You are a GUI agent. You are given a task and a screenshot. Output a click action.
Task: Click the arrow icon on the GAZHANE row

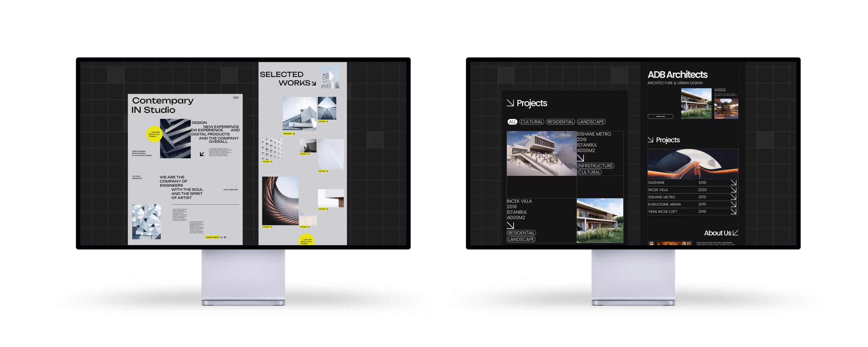click(733, 182)
